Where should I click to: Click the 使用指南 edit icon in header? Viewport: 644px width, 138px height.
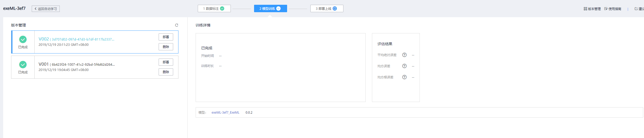(606, 9)
